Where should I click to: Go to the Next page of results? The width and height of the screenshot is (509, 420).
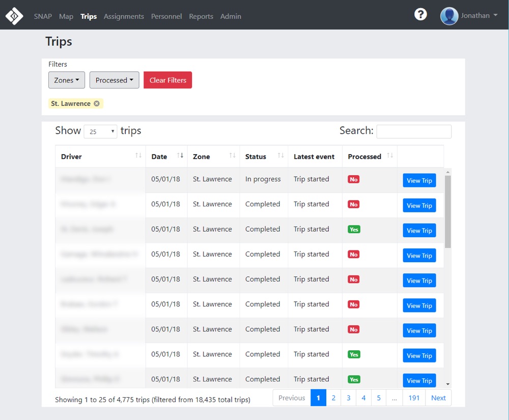click(438, 398)
